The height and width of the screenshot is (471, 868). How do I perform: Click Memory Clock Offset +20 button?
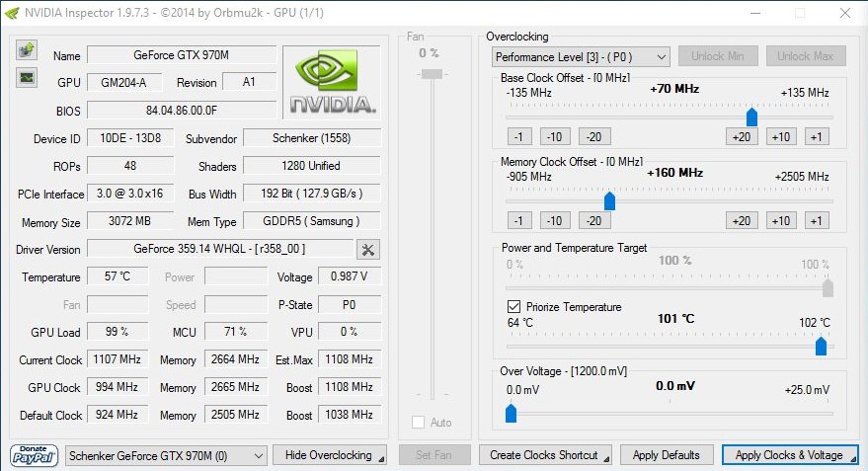[x=742, y=221]
